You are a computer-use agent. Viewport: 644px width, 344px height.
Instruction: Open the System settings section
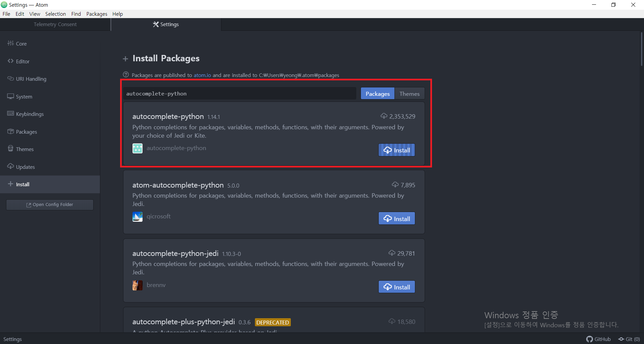[50, 96]
